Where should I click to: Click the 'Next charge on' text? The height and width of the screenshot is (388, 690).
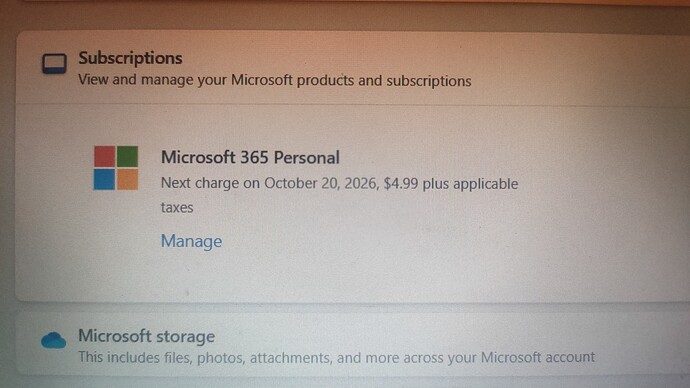(210, 183)
